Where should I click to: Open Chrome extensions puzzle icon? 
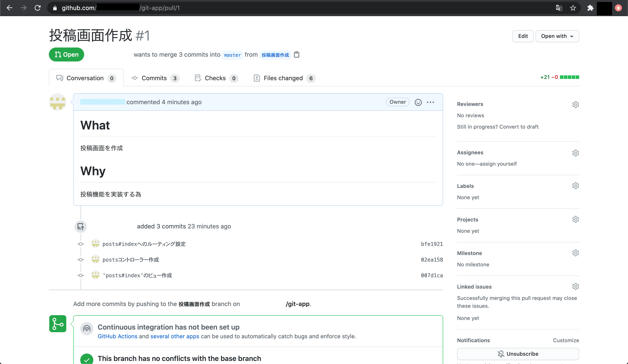pyautogui.click(x=590, y=8)
